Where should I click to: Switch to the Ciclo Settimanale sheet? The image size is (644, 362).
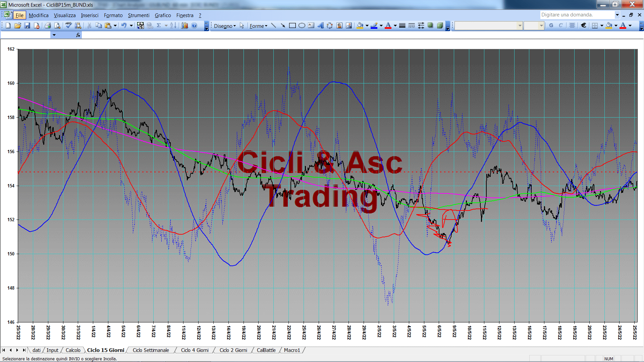[151, 350]
